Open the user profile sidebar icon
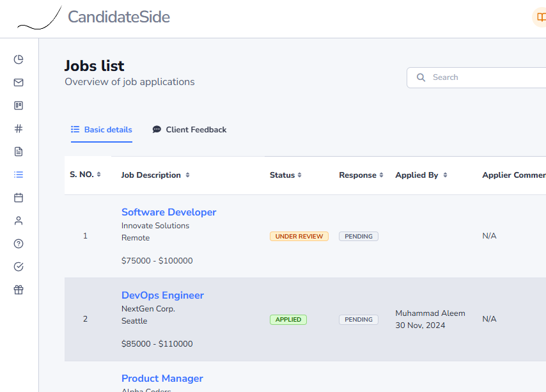 click(19, 221)
